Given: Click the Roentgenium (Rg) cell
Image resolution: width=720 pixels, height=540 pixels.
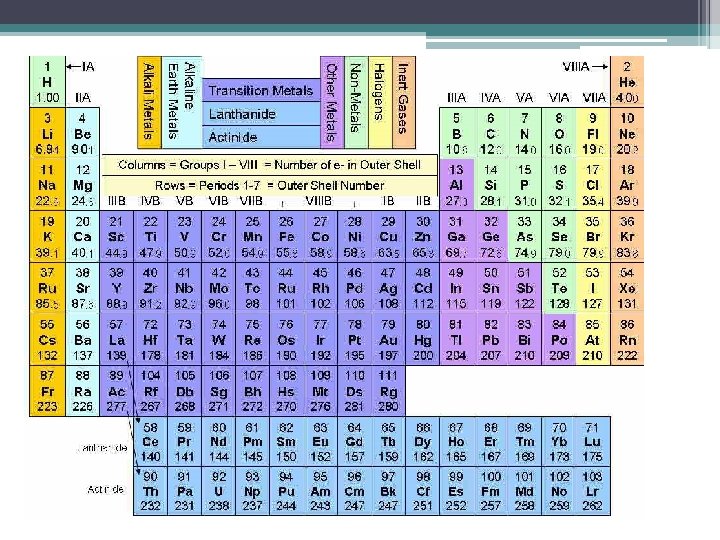Looking at the screenshot, I should point(388,391).
